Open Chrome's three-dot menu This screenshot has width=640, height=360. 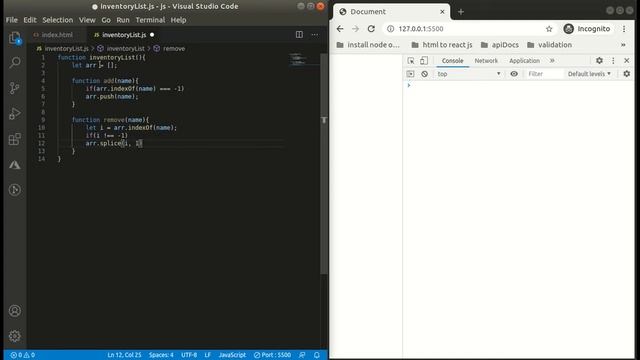pos(624,29)
